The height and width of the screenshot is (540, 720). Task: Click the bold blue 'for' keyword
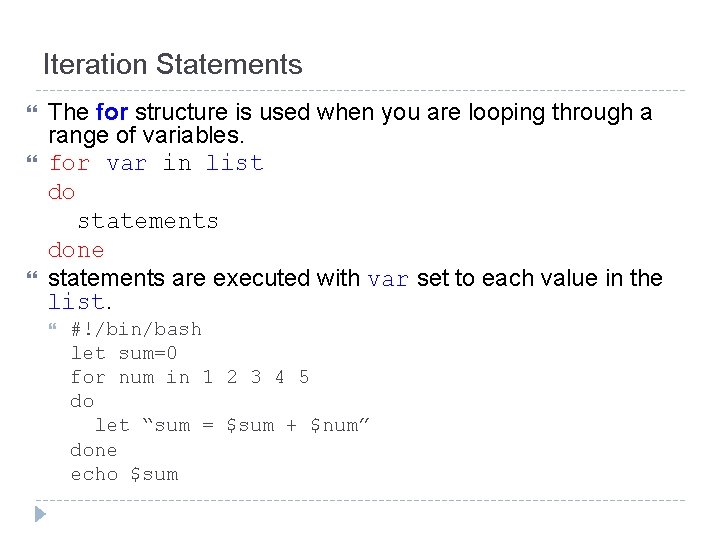pos(112,112)
